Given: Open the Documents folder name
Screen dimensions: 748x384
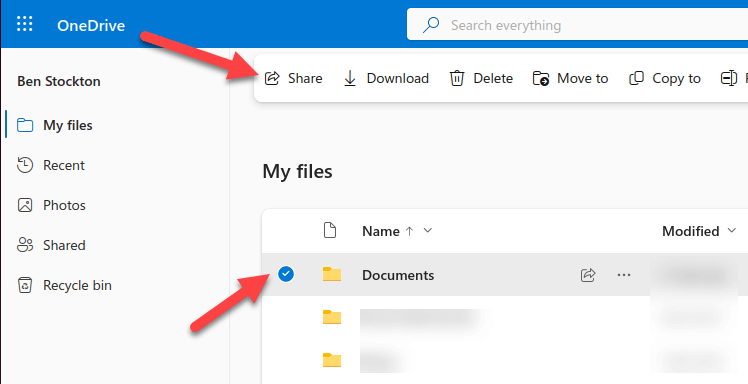Looking at the screenshot, I should point(398,275).
